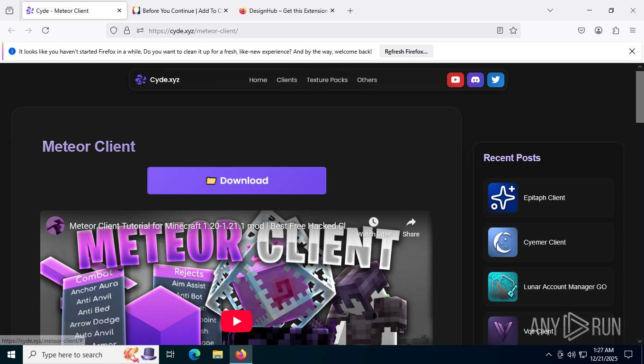Close the Cyde - Meteor Client tab
Image resolution: width=644 pixels, height=364 pixels.
pos(119,10)
